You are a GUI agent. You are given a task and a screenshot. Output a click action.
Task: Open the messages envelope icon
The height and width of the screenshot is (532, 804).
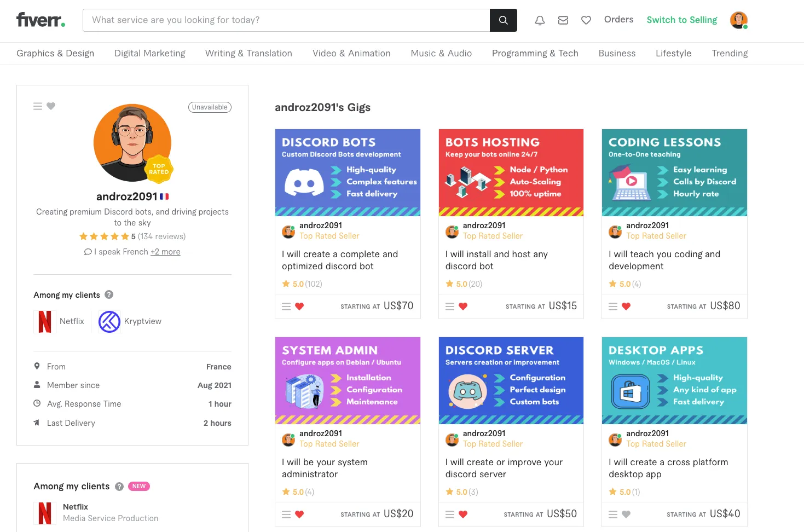click(563, 20)
